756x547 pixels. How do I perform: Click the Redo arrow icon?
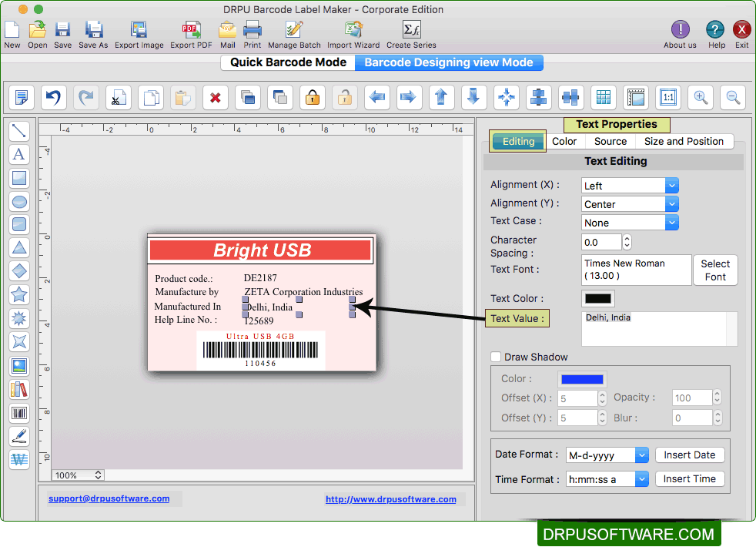pos(85,97)
